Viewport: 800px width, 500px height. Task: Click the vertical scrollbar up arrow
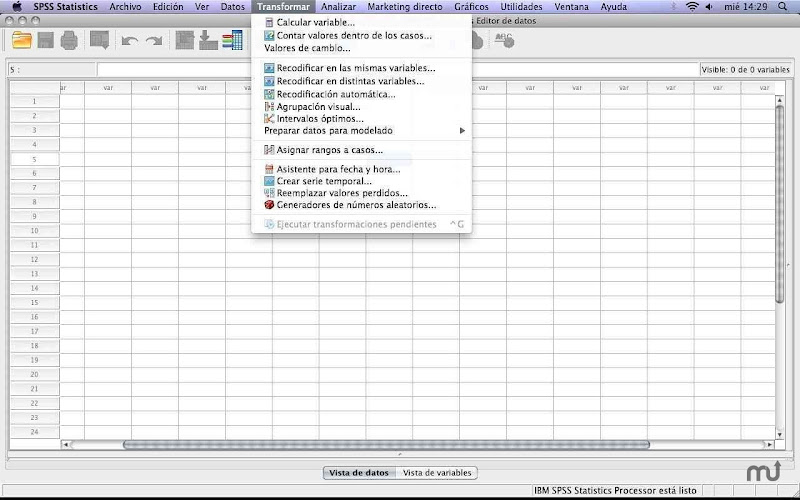[x=780, y=101]
